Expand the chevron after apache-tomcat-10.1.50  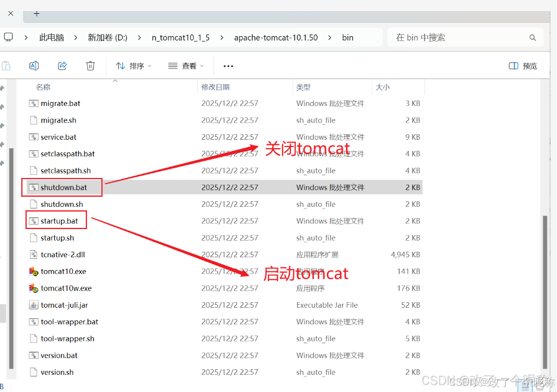click(330, 38)
